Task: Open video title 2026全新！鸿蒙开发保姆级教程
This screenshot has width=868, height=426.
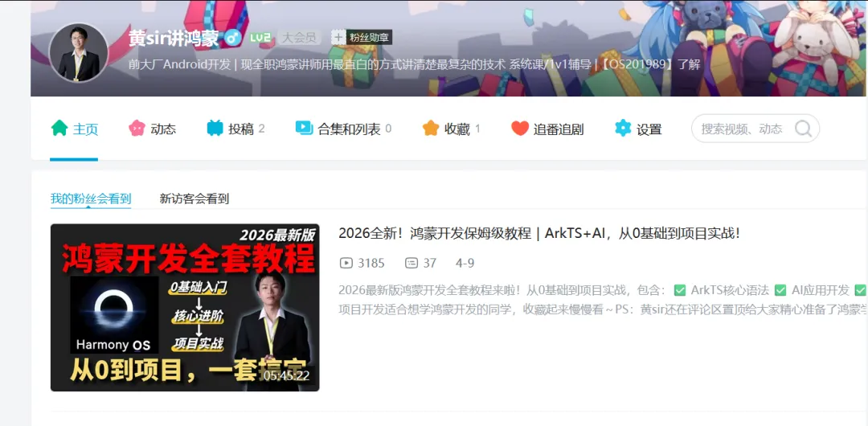Action: point(540,234)
